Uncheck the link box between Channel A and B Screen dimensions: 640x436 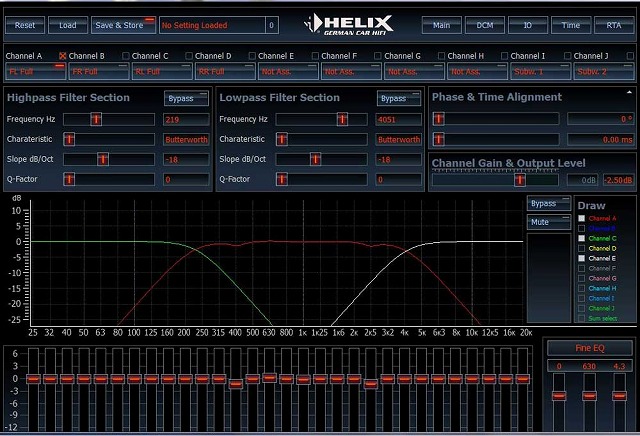coord(62,56)
